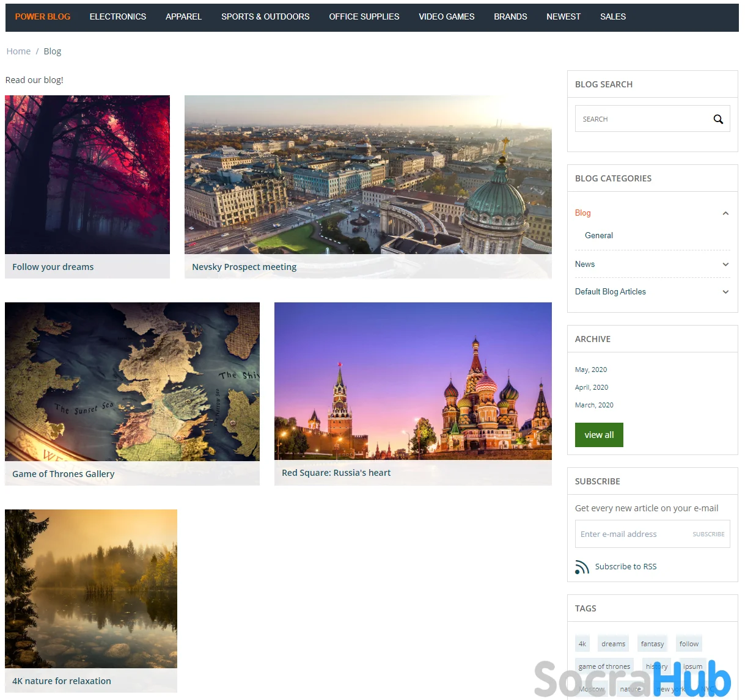Select the News category link
Screen dimensions: 745x700
tap(585, 264)
